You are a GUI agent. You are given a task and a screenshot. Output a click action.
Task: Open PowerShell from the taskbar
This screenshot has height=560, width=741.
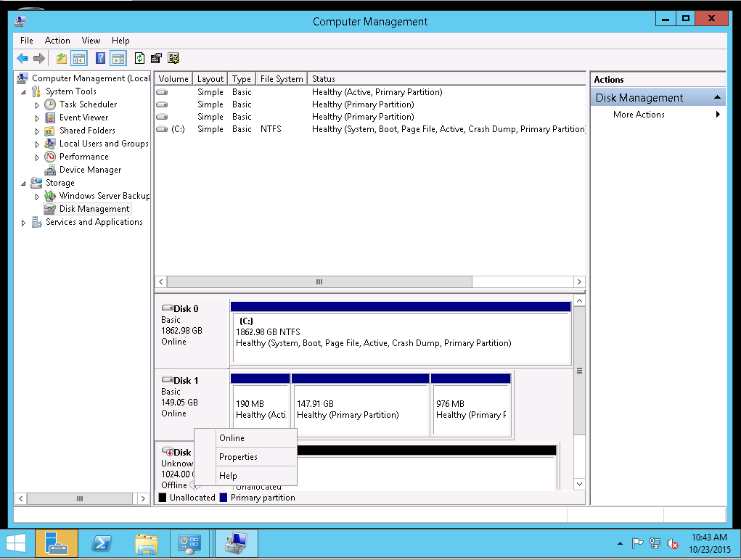pos(101,543)
